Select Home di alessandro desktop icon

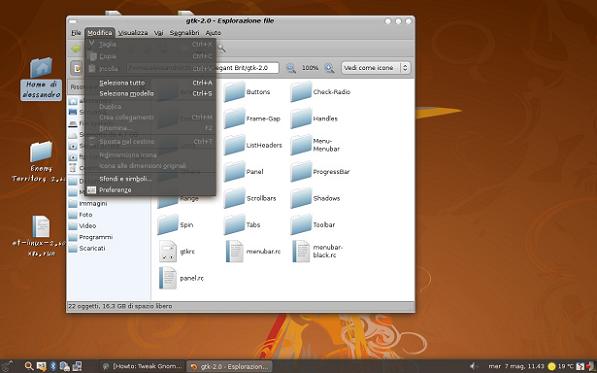click(41, 79)
